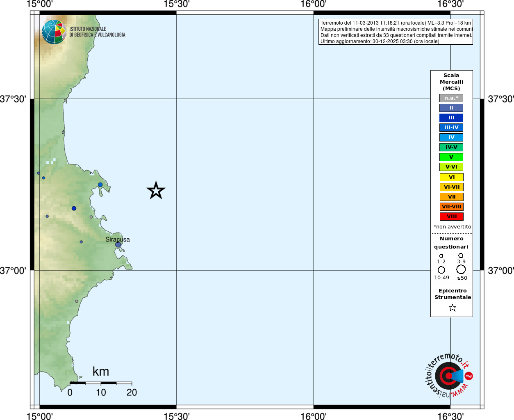514x420 pixels.
Task: Click the km scale bar
Action: pos(101,383)
